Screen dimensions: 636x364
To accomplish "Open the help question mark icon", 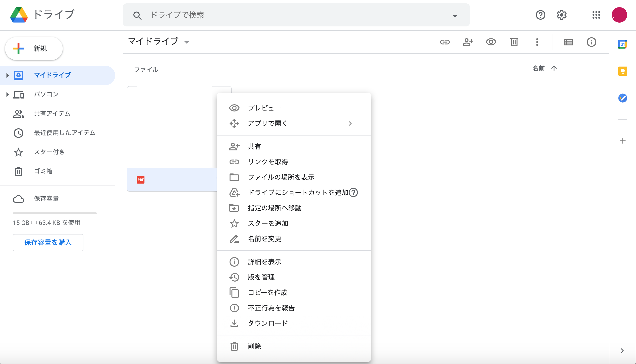I will tap(540, 15).
